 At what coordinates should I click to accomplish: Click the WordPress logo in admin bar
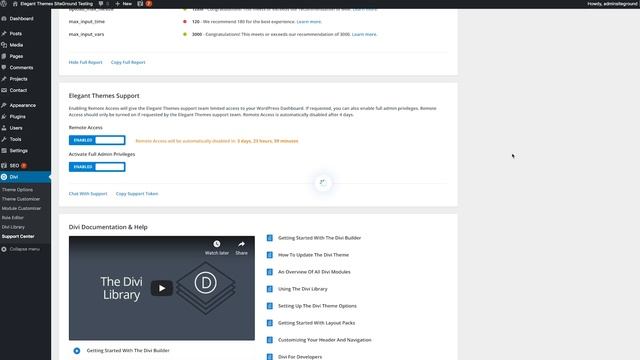point(4,4)
